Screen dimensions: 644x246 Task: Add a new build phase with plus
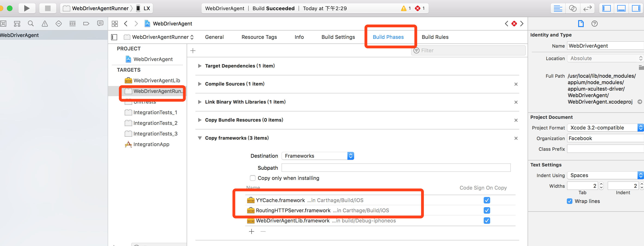(193, 51)
